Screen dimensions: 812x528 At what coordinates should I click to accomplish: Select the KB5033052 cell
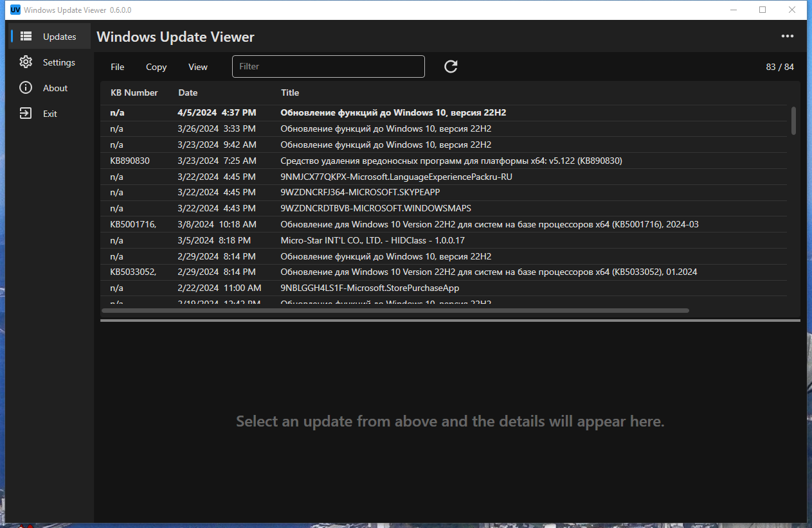point(133,272)
